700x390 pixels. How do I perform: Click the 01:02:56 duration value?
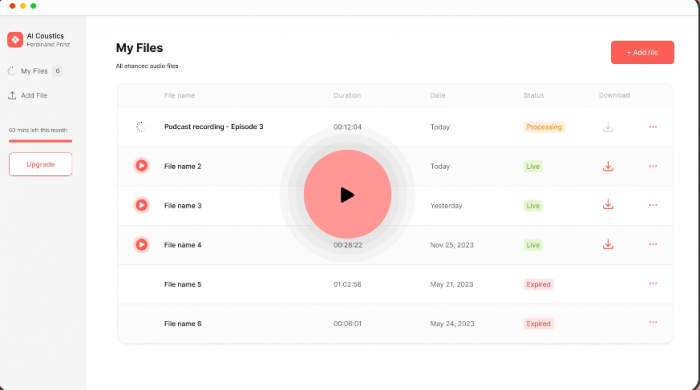(347, 284)
